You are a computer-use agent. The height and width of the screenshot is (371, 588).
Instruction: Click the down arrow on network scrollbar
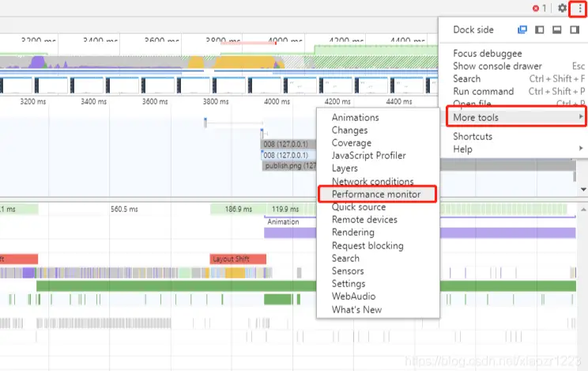(x=583, y=189)
